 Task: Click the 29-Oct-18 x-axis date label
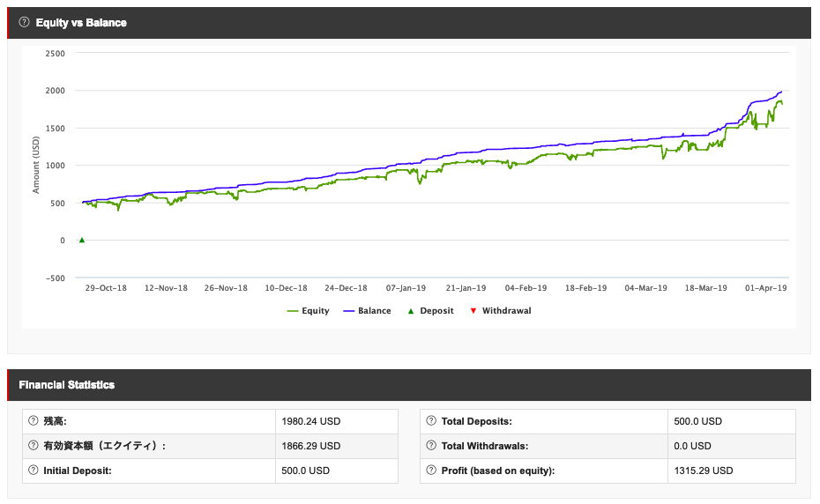tap(106, 288)
